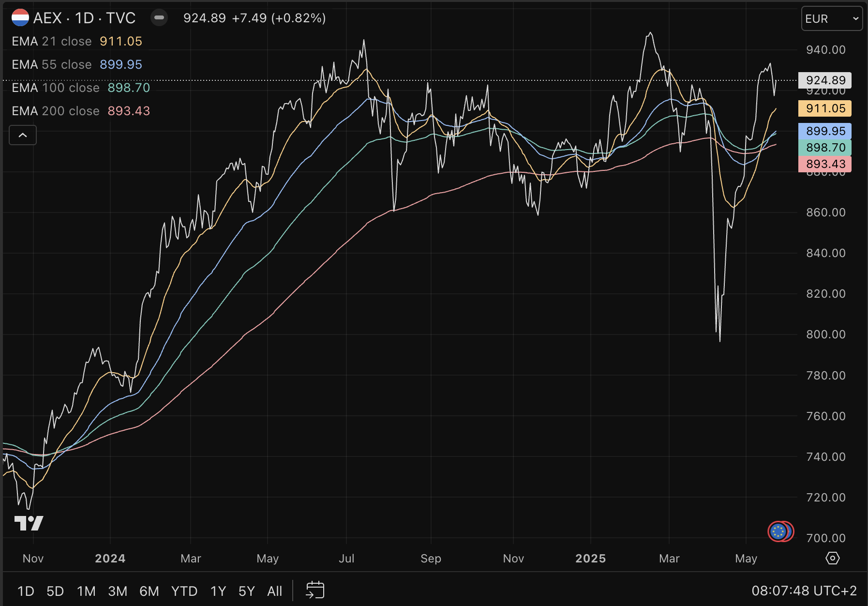
Task: Open chart settings hexagon icon
Action: 832,558
